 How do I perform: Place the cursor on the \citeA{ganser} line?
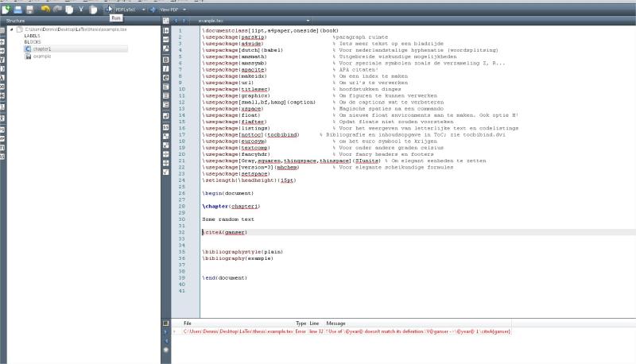pyautogui.click(x=225, y=232)
